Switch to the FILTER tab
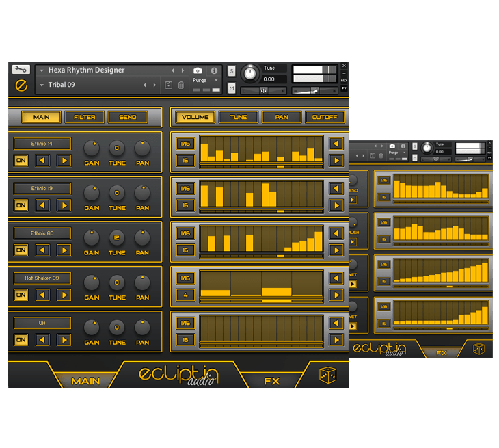Image resolution: width=499 pixels, height=448 pixels. tap(85, 117)
